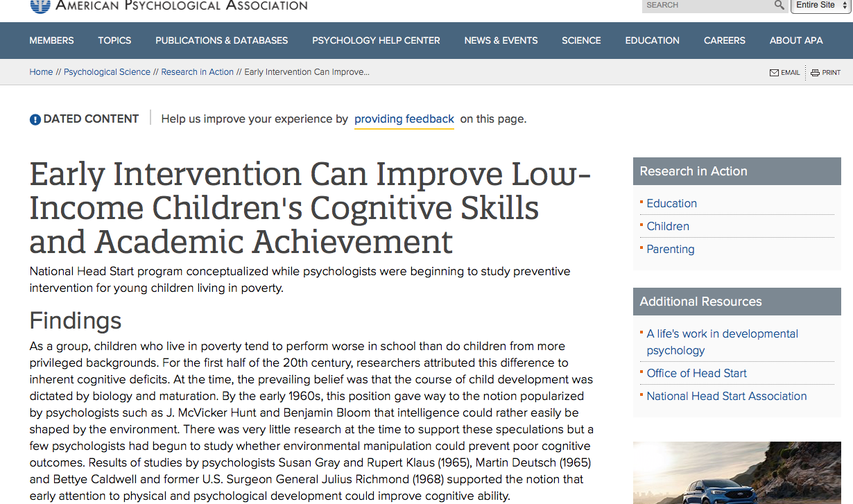This screenshot has width=853, height=504.
Task: Click in the Search input field
Action: click(706, 6)
